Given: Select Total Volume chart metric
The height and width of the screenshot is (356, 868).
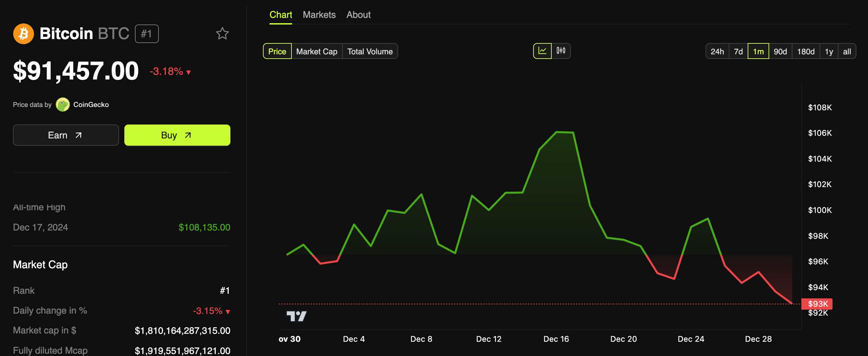Looking at the screenshot, I should click(370, 51).
